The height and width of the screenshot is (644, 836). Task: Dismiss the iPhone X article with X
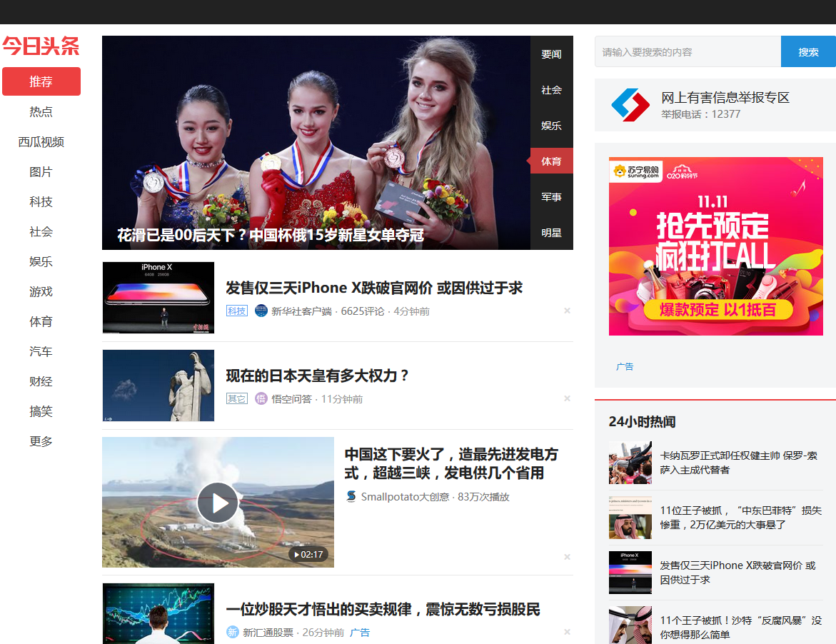(568, 311)
